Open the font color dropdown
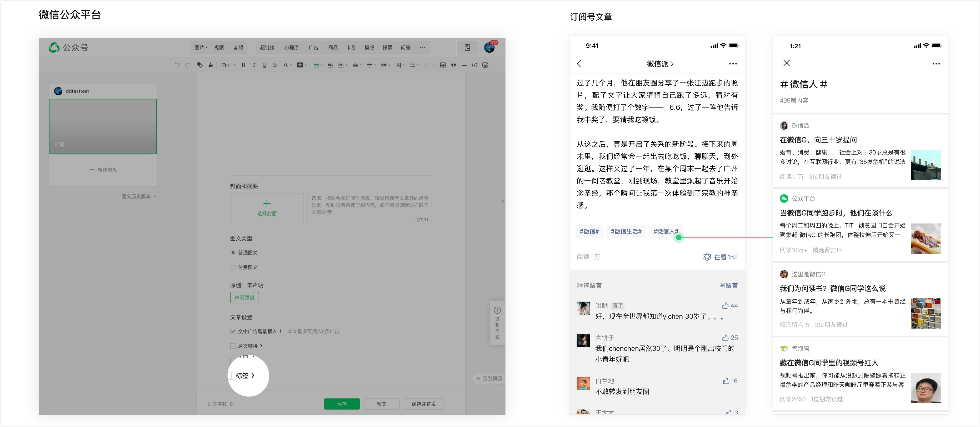 [287, 65]
